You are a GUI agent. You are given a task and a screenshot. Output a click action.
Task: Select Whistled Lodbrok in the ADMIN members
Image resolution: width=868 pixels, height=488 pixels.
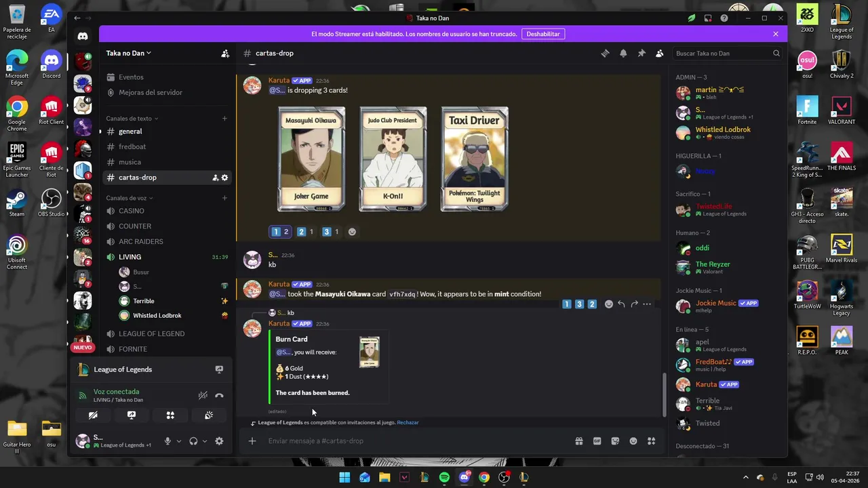728,133
